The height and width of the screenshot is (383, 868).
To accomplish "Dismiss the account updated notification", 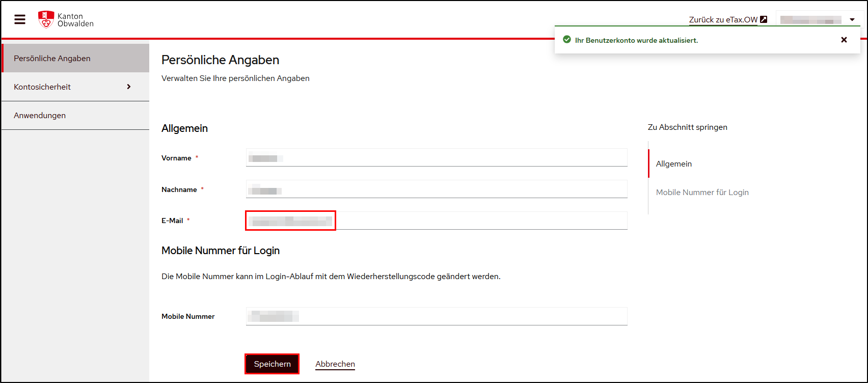I will pyautogui.click(x=844, y=40).
